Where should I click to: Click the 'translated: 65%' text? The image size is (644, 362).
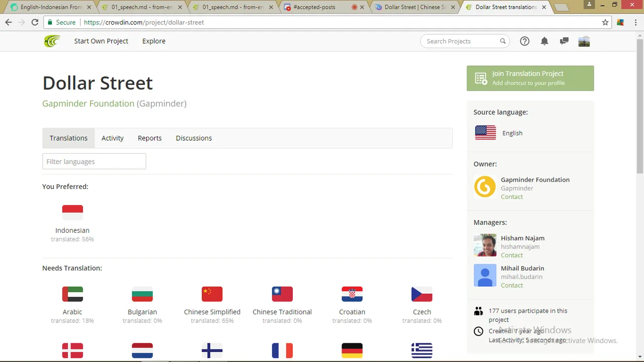[212, 321]
